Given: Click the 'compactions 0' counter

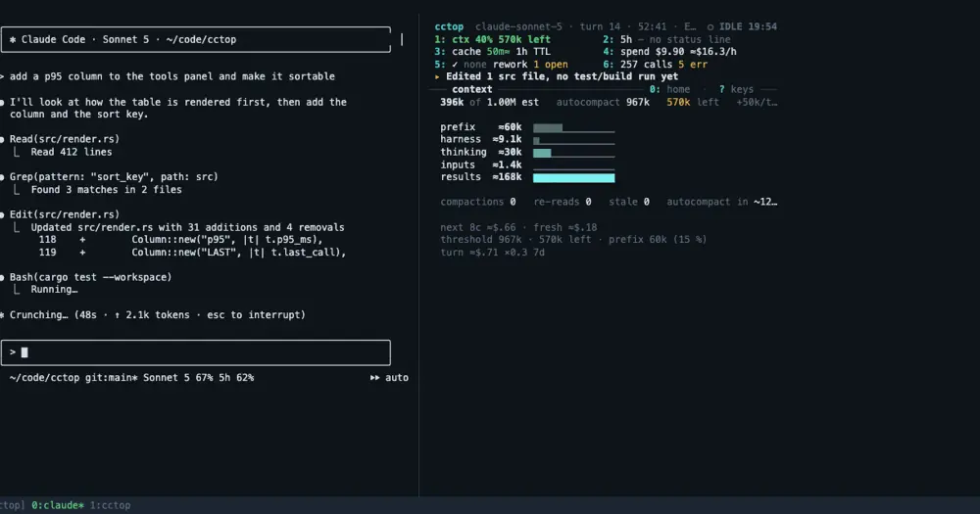Looking at the screenshot, I should click(x=478, y=202).
